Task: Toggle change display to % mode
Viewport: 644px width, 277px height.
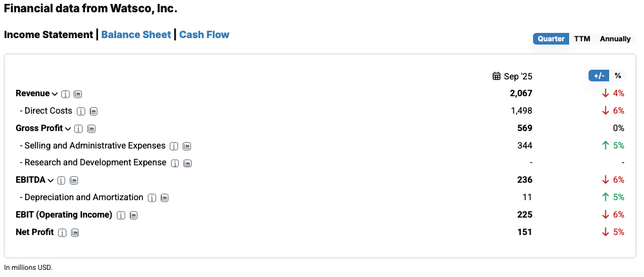Action: click(x=618, y=76)
